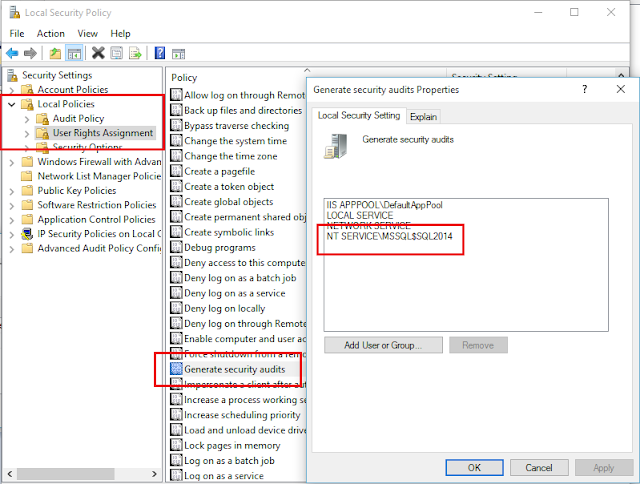The height and width of the screenshot is (484, 640).
Task: Click the Delete X toolbar icon
Action: click(x=98, y=53)
